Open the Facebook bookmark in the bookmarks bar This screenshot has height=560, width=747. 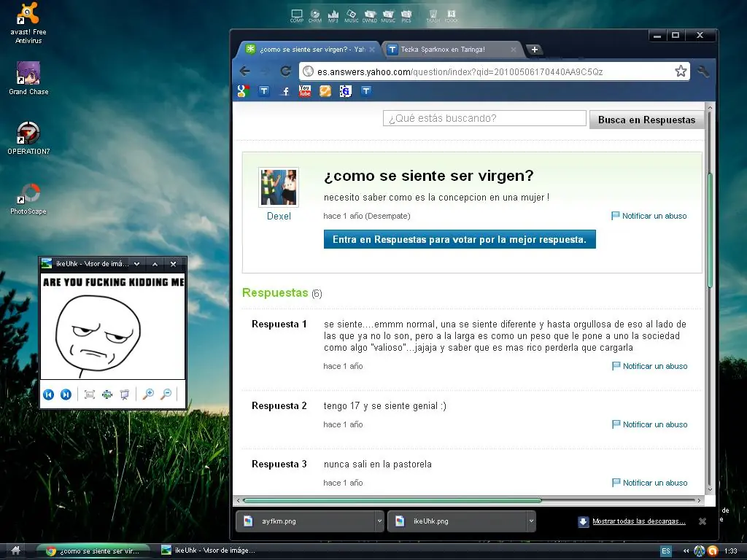click(x=285, y=91)
